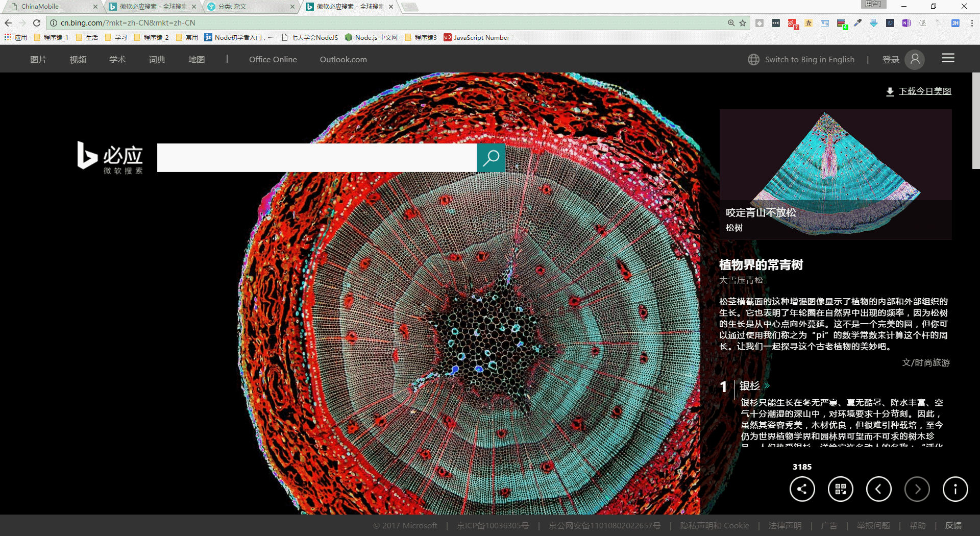Open the 程序猿3 bookmark folder

coord(421,37)
